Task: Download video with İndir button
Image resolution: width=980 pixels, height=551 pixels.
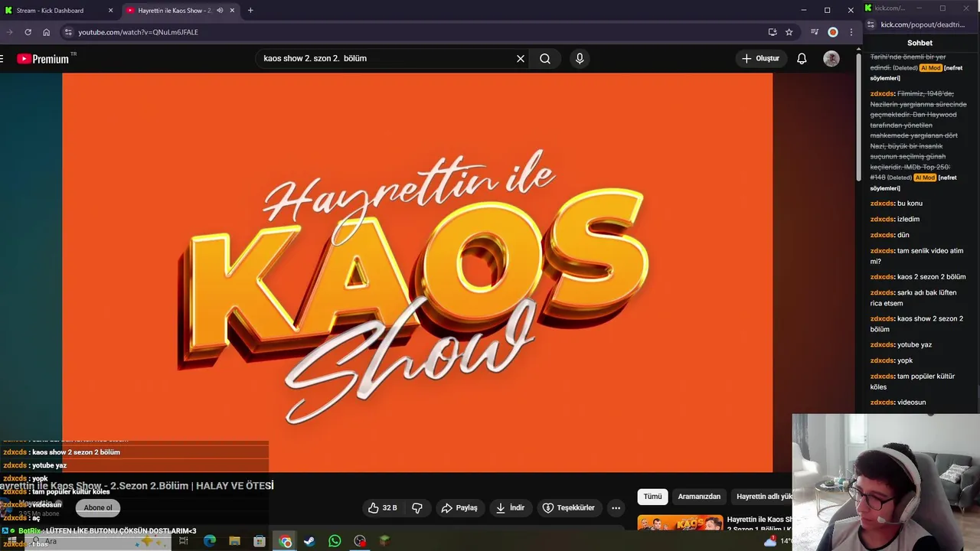Action: 510,507
